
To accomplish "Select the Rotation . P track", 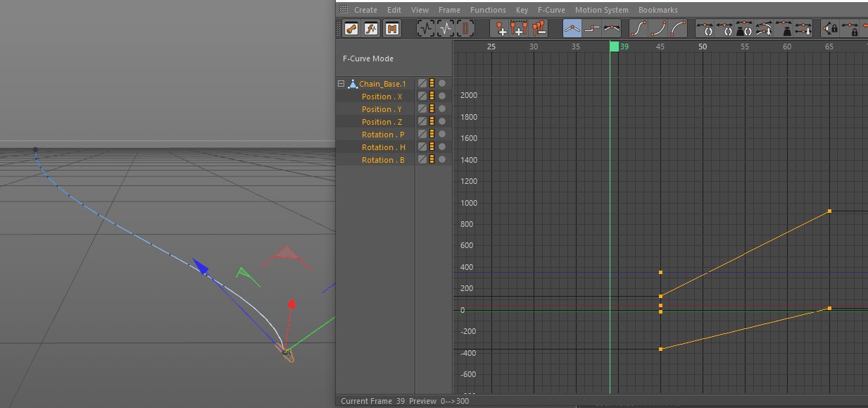I will (383, 135).
